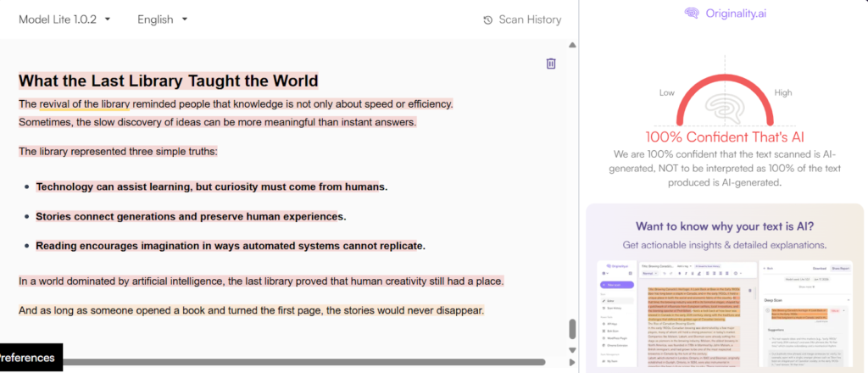Viewport: 868px width, 373px height.
Task: Click the scroll down arrow
Action: pyautogui.click(x=572, y=350)
